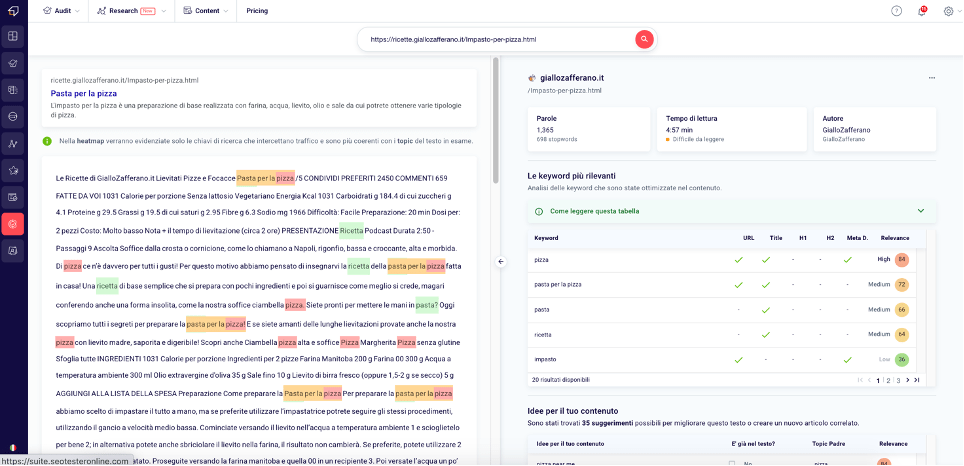This screenshot has height=466, width=964.
Task: Click the URL input field
Action: [498, 39]
